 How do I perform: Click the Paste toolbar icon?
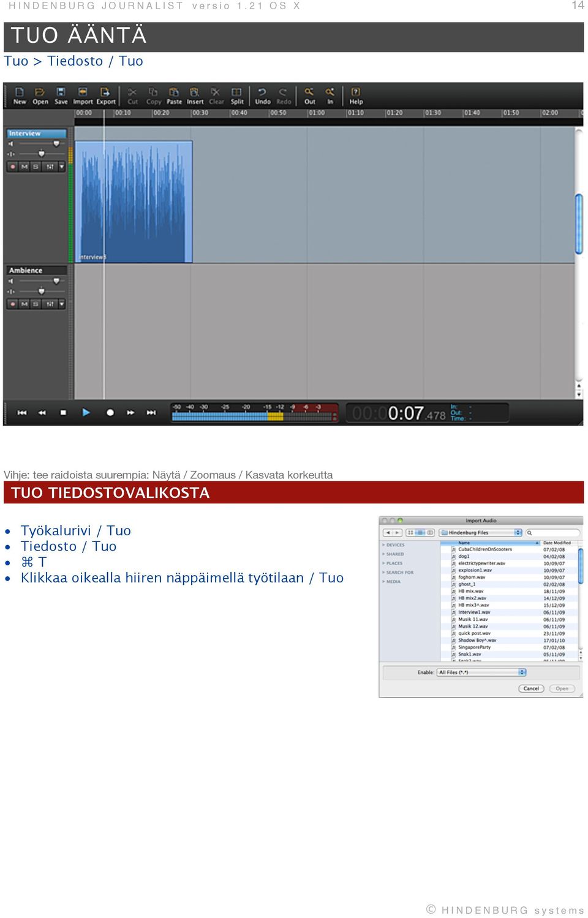point(174,96)
